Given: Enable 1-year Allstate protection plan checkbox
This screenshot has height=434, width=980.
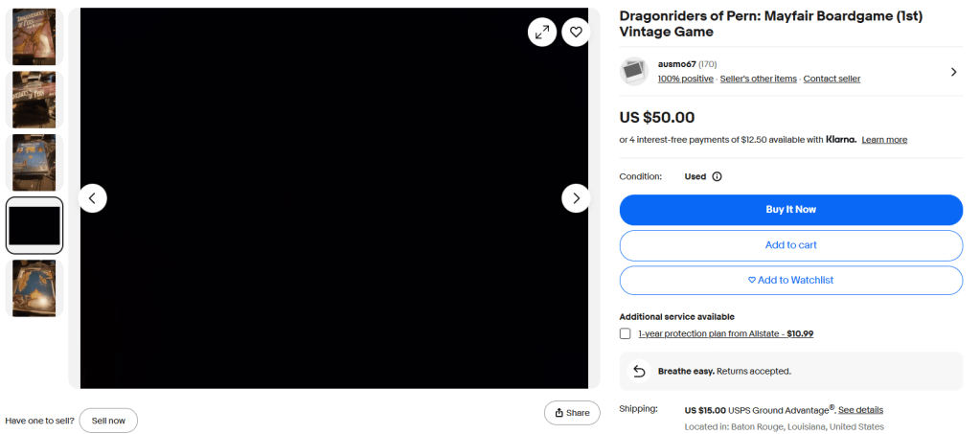Looking at the screenshot, I should pyautogui.click(x=626, y=333).
